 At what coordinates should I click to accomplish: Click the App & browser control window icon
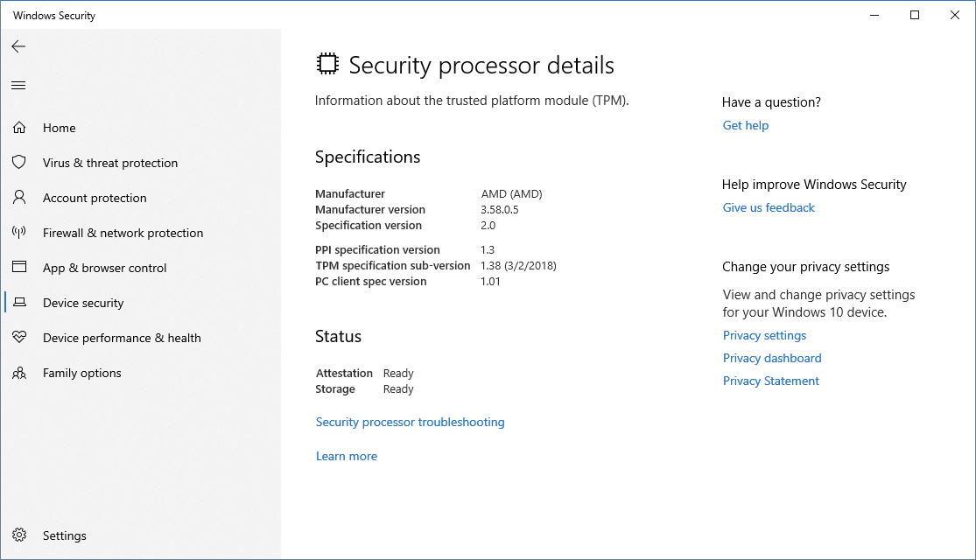click(x=19, y=267)
